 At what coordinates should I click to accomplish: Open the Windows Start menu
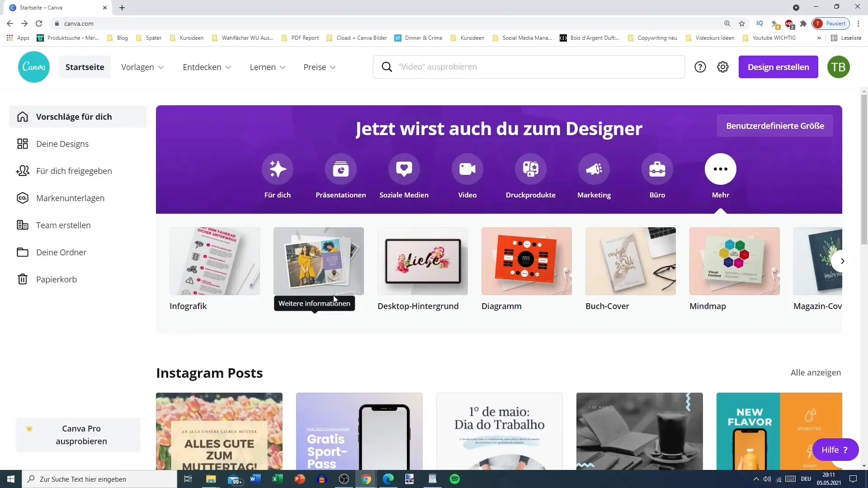[11, 479]
